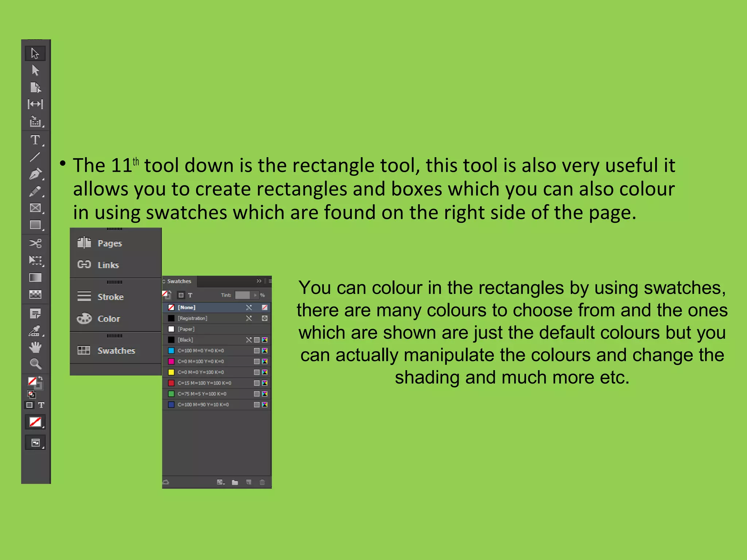Activate the Zoom magnifier tool

35,364
